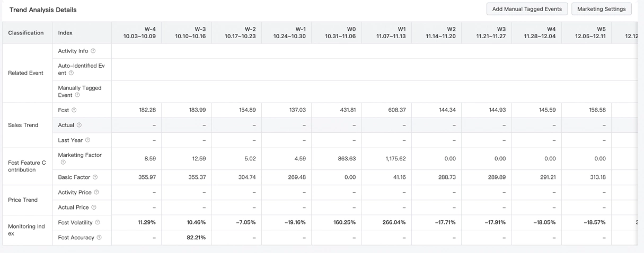Viewport: 644px width, 253px height.
Task: Open Marketing Settings
Action: pyautogui.click(x=601, y=9)
